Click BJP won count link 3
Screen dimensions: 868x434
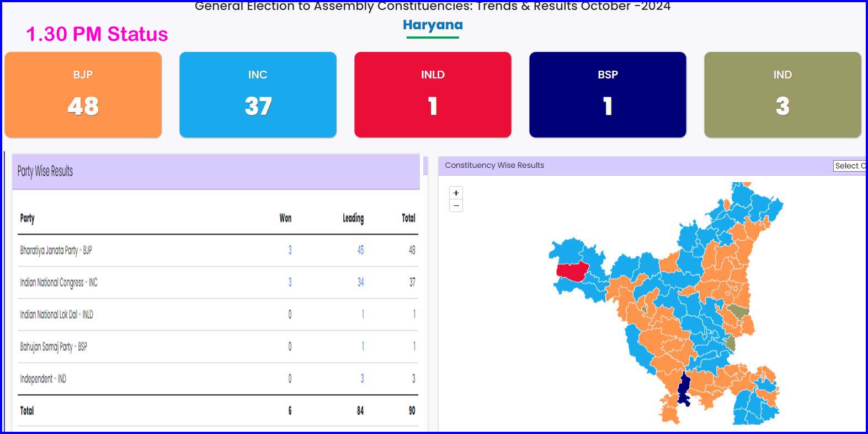[x=290, y=250]
